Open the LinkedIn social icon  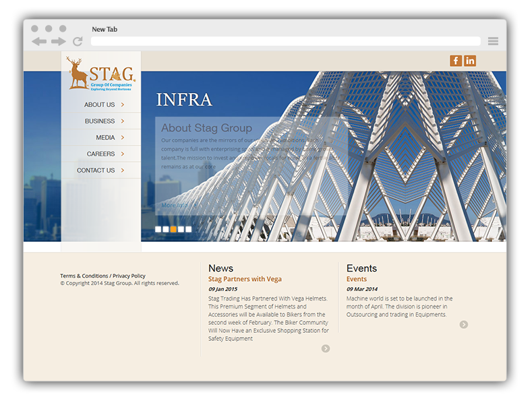470,61
